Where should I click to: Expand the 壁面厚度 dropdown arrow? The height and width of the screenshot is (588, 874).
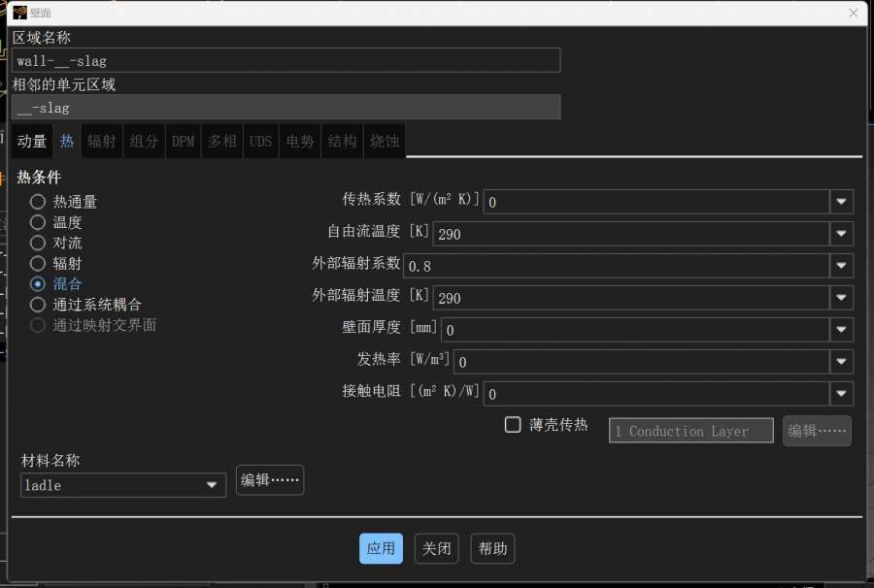coord(841,329)
